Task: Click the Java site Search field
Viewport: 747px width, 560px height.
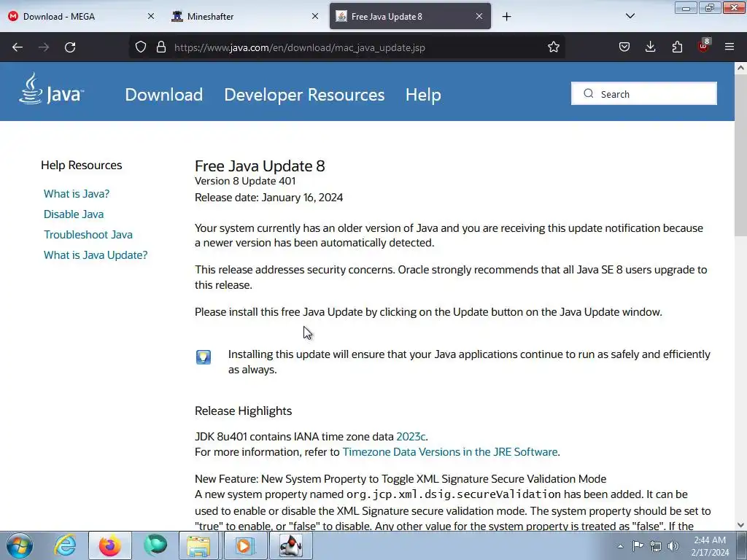Action: tap(644, 94)
